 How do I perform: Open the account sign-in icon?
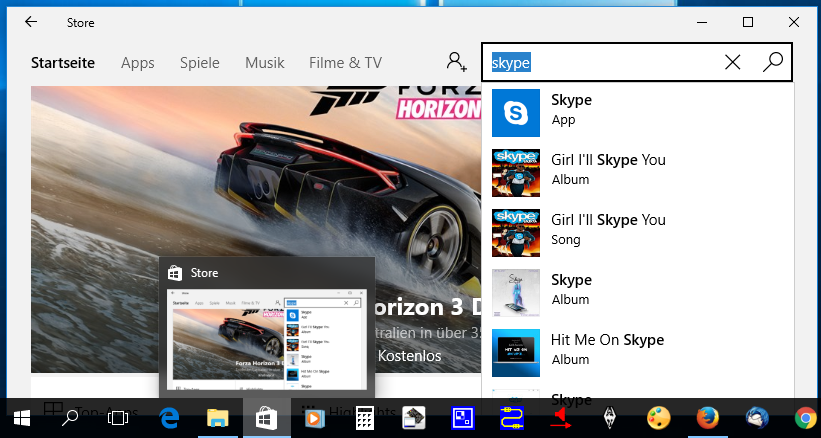pyautogui.click(x=457, y=62)
